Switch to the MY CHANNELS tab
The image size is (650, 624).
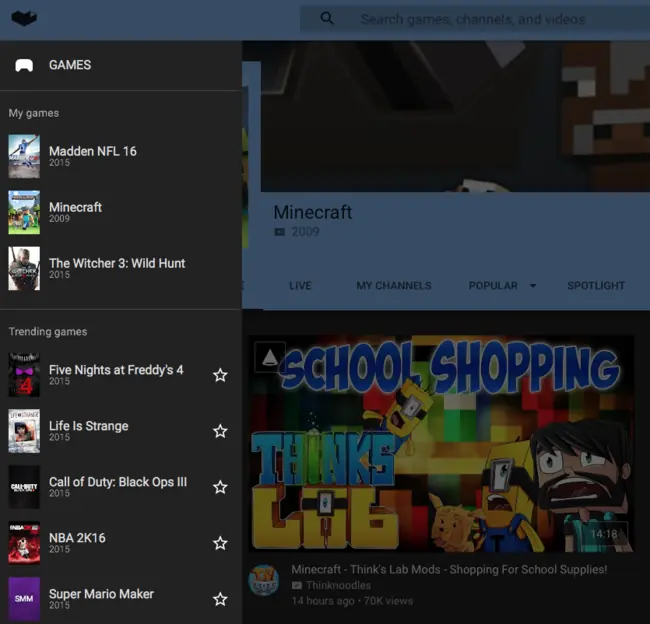coord(394,286)
